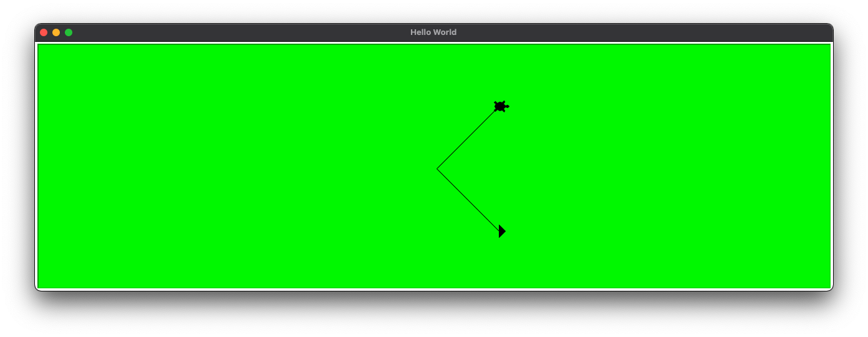The height and width of the screenshot is (337, 868).
Task: Click the black turtle-shaped cursor
Action: click(x=500, y=107)
